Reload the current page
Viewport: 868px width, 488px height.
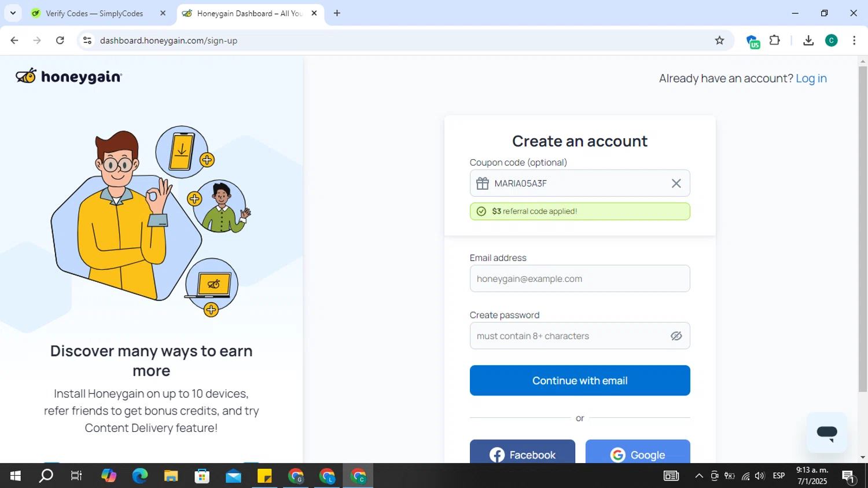(60, 41)
